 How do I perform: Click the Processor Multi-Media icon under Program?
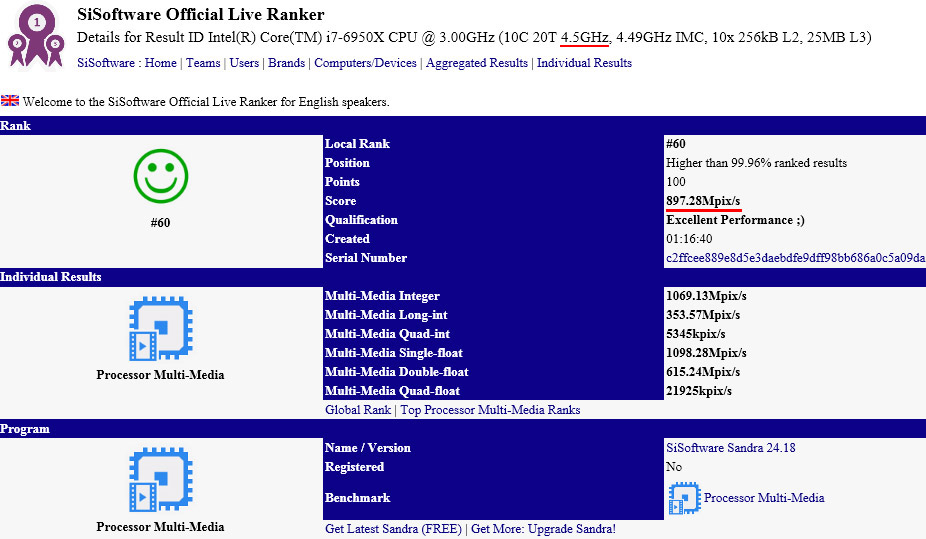pyautogui.click(x=161, y=479)
